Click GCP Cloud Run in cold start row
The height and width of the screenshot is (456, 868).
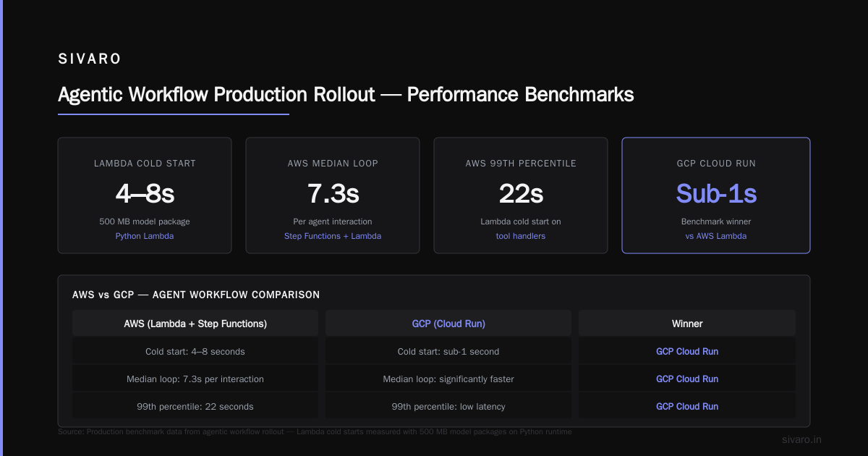click(687, 352)
